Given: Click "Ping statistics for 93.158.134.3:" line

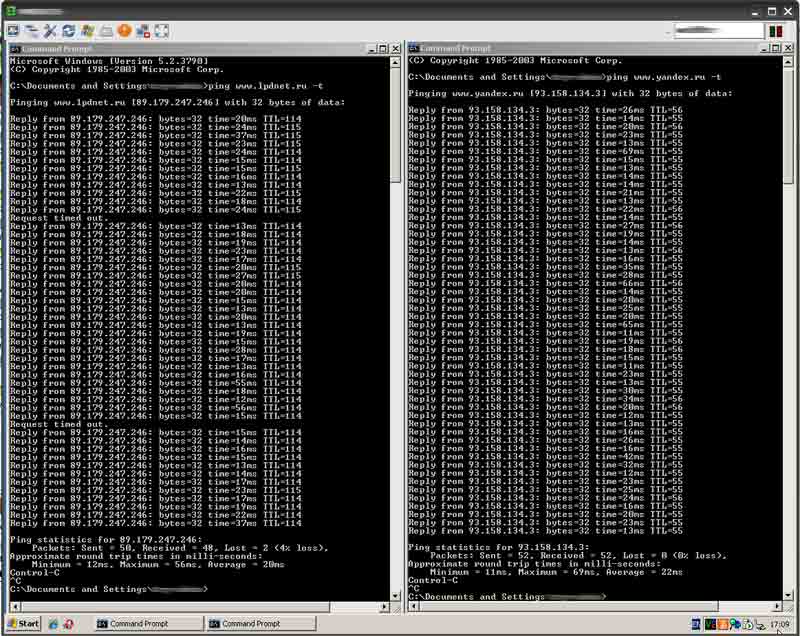Looking at the screenshot, I should point(498,547).
